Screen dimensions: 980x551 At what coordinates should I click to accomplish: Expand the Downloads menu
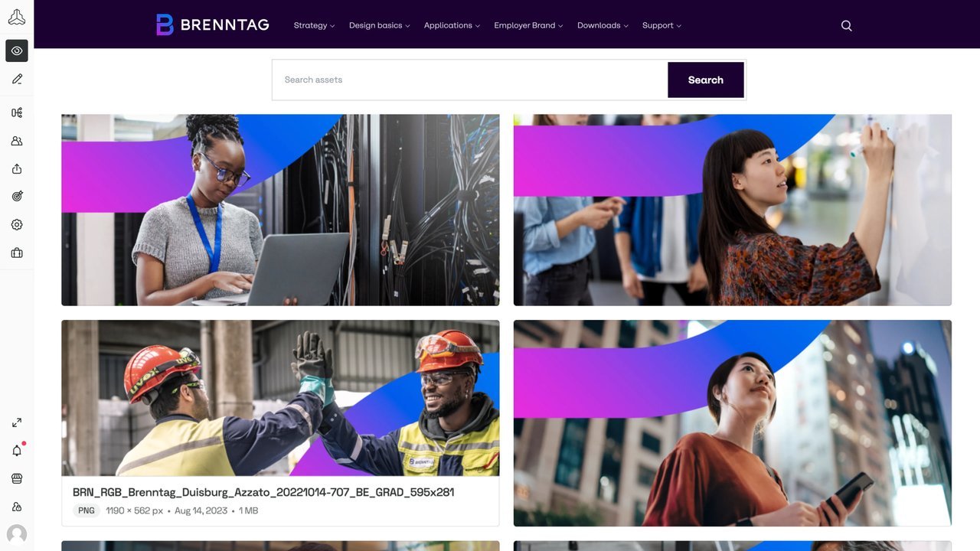click(603, 25)
